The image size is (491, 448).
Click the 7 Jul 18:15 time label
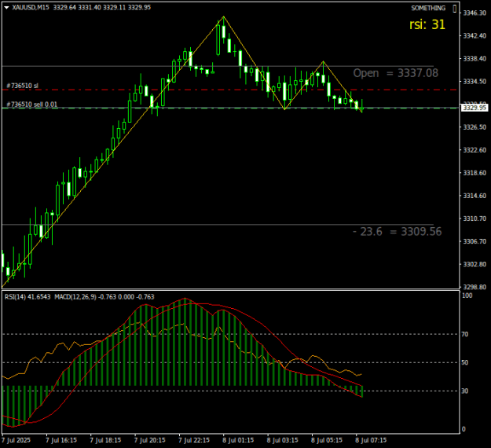(x=105, y=440)
